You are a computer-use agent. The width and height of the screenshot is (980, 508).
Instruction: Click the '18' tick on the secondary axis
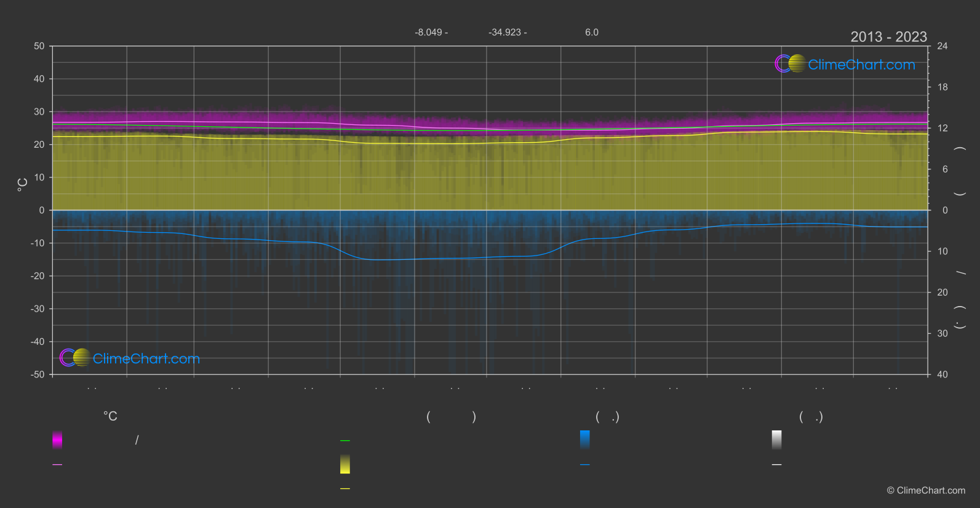[942, 87]
